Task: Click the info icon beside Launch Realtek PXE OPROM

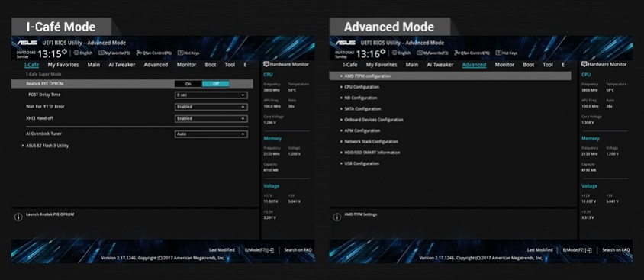Action: pyautogui.click(x=18, y=217)
